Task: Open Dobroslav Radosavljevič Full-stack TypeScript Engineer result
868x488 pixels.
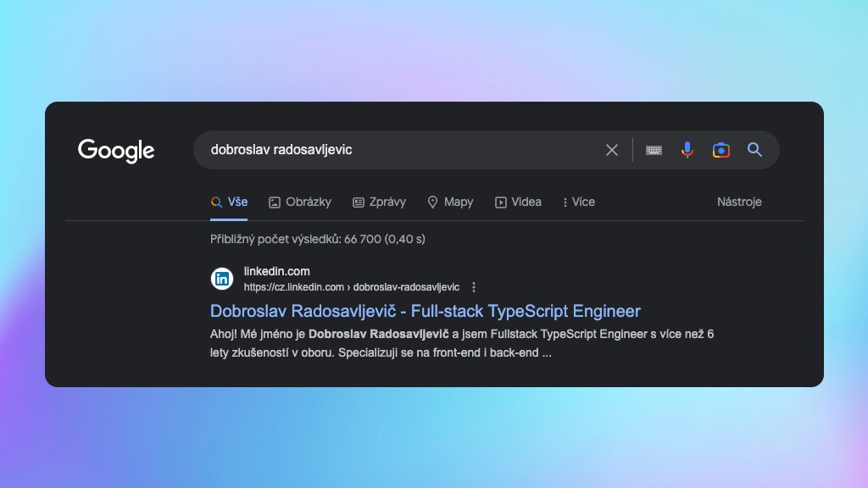Action: (x=426, y=311)
